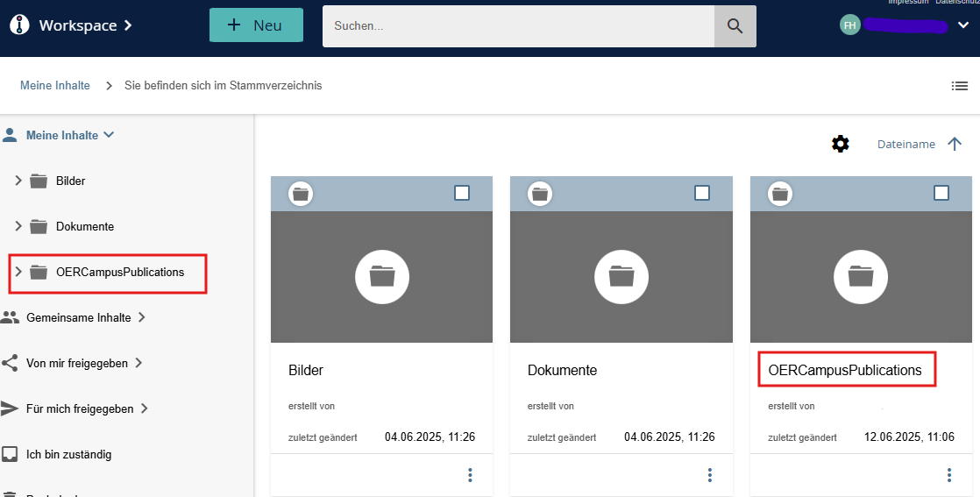Expand the Bilder tree folder
The image size is (980, 497).
[18, 181]
